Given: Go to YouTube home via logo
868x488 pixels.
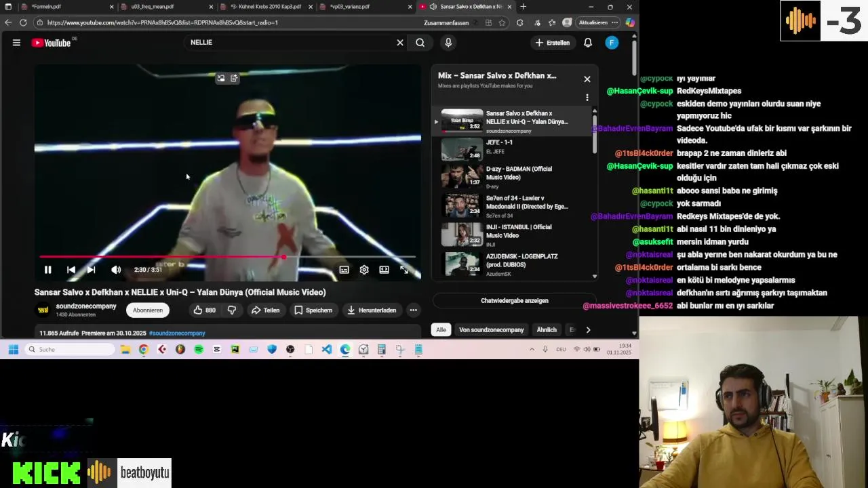Looking at the screenshot, I should (x=51, y=43).
